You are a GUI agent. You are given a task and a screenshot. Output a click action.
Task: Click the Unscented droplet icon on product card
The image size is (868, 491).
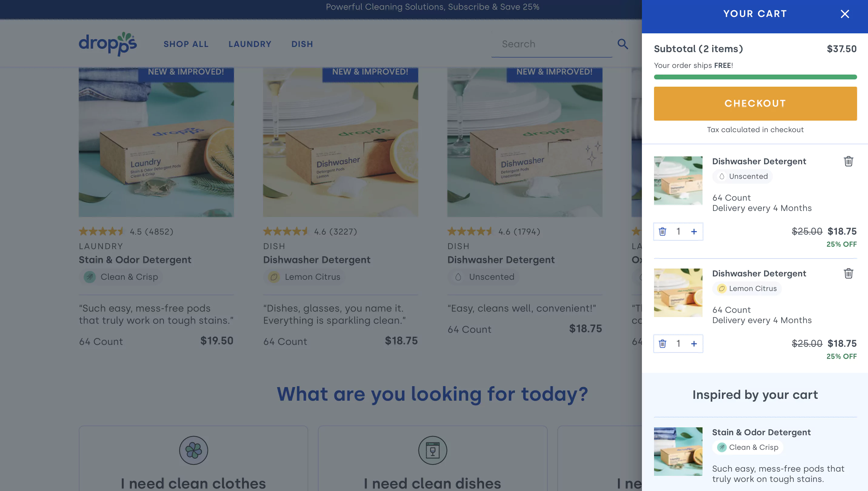[x=458, y=277]
